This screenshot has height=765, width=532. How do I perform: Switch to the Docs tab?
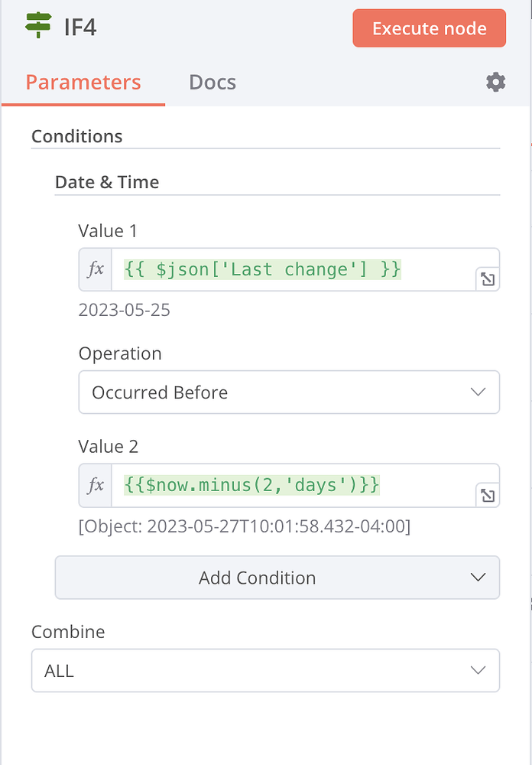(212, 83)
